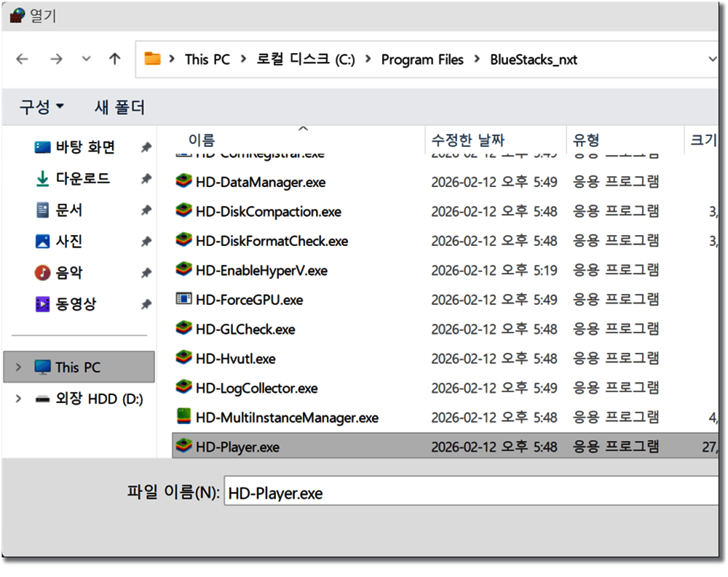Screen dimensions: 728x577
Task: Click pin icon next to 사진
Action: (146, 242)
